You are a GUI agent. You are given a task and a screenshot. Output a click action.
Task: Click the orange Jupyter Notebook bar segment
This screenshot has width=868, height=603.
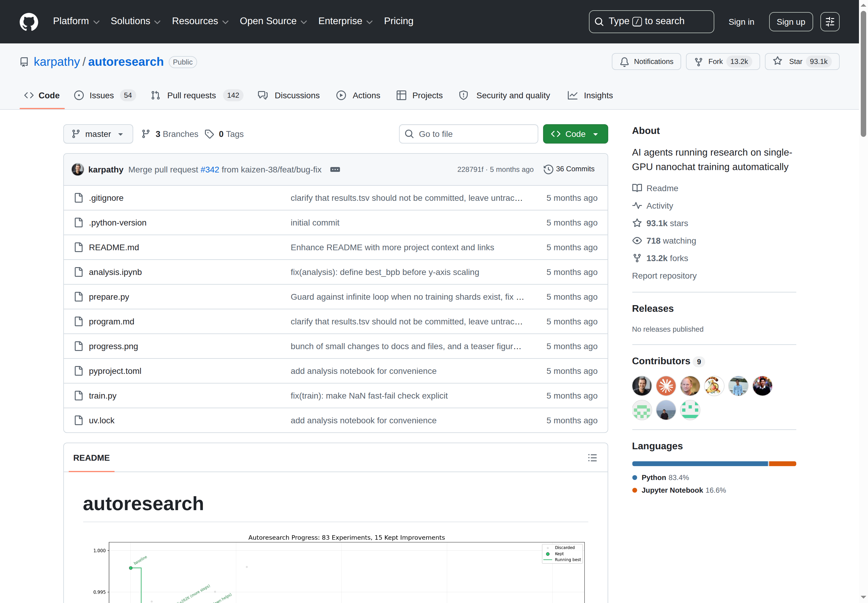(x=783, y=464)
